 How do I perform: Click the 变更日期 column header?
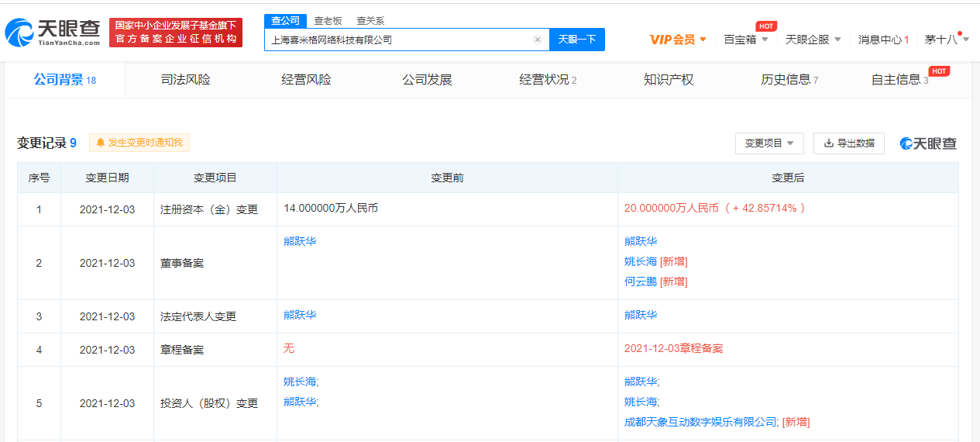(x=108, y=178)
